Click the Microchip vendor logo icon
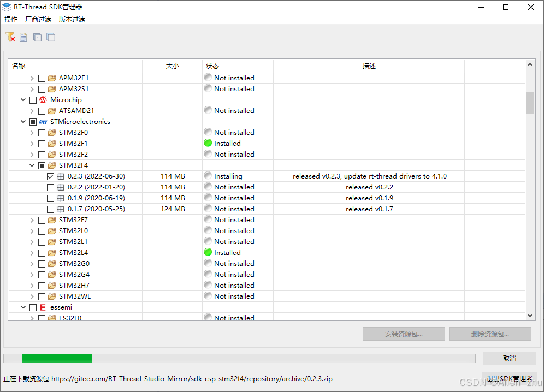The image size is (544, 392). coord(43,100)
